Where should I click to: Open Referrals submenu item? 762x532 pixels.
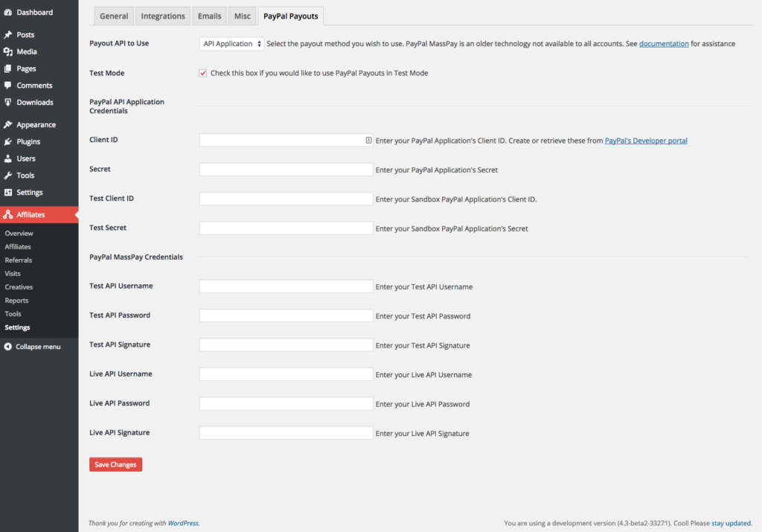(x=19, y=260)
